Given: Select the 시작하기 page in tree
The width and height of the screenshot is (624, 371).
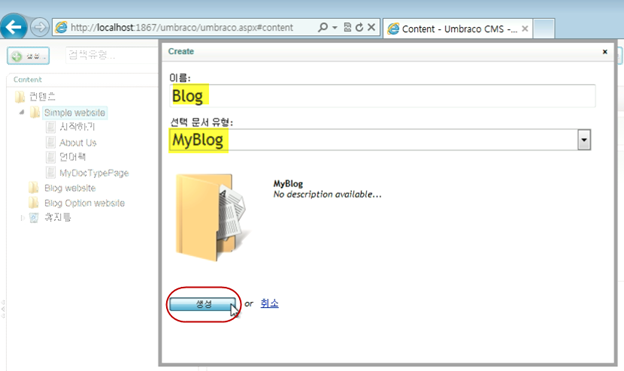Looking at the screenshot, I should coord(77,127).
